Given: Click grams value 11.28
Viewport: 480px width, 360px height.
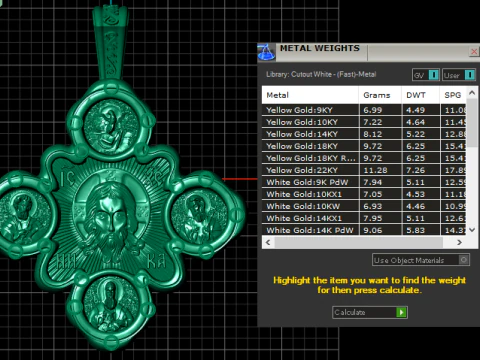Looking at the screenshot, I should coord(375,170).
